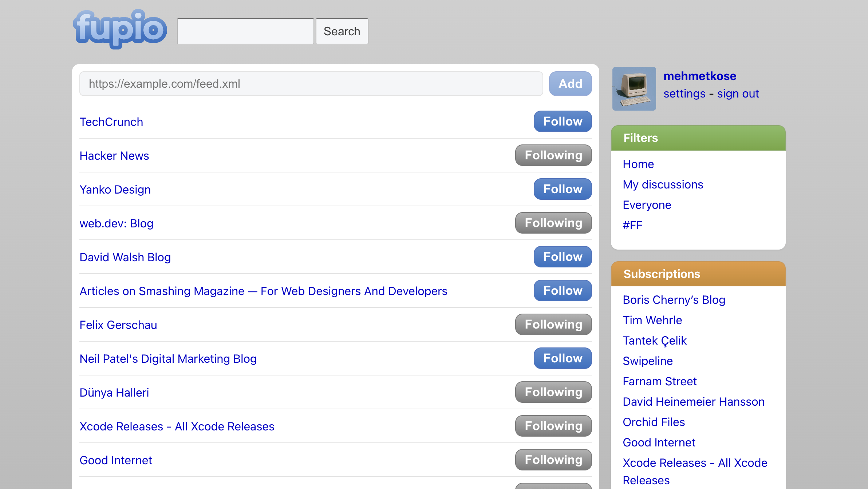This screenshot has width=868, height=489.
Task: Follow the David Walsh Blog feed
Action: pos(563,257)
